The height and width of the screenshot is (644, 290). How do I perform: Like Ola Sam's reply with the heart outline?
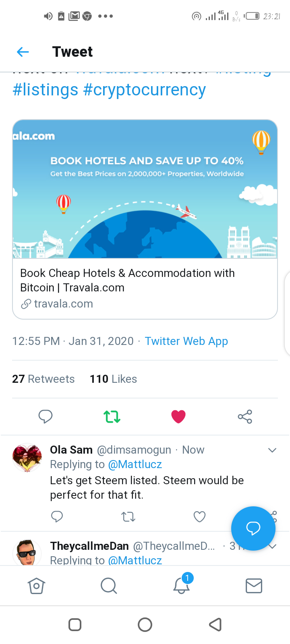(199, 516)
